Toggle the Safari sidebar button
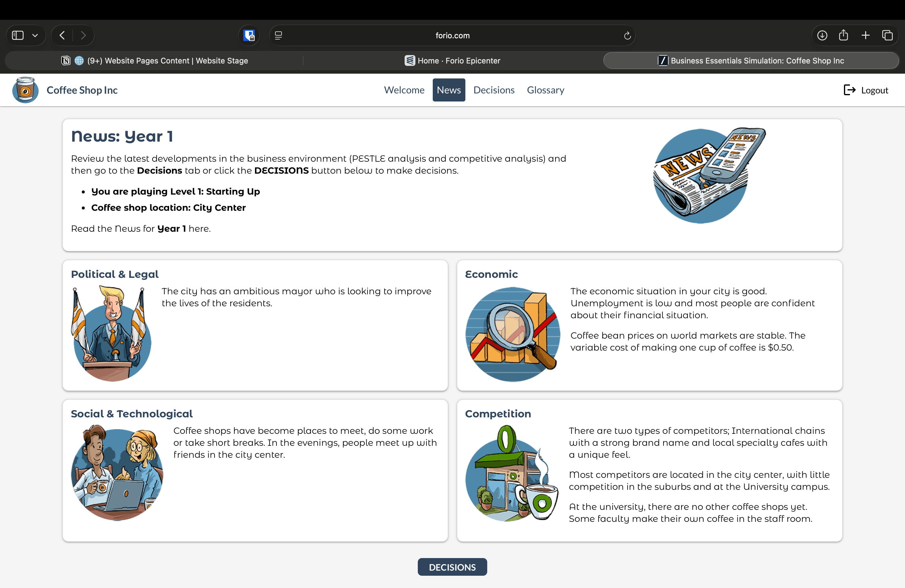The image size is (905, 588). (18, 35)
